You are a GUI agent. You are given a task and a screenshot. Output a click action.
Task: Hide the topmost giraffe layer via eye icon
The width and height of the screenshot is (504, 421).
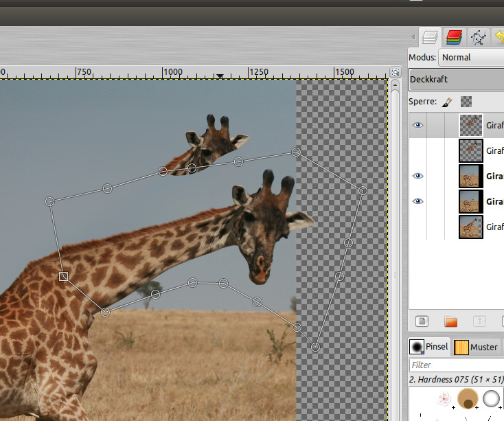tap(417, 126)
